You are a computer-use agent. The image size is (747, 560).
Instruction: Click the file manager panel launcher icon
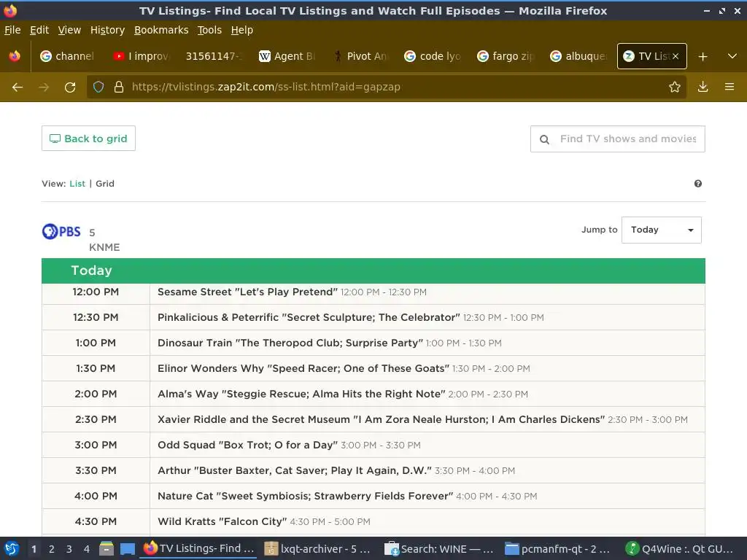tap(107, 548)
